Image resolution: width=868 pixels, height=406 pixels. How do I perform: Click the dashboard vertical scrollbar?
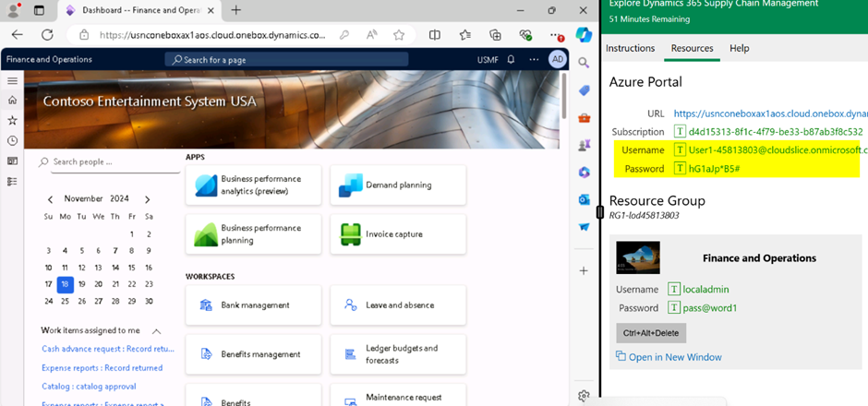564,95
